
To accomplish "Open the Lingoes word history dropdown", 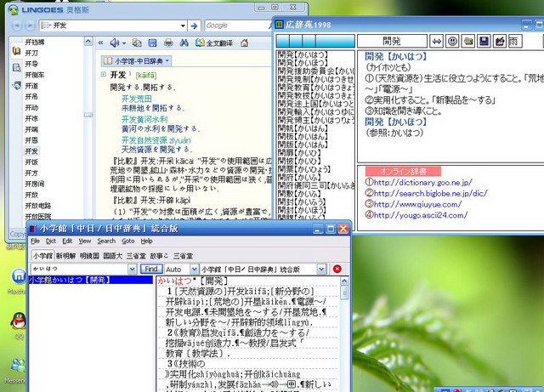I will 183,26.
